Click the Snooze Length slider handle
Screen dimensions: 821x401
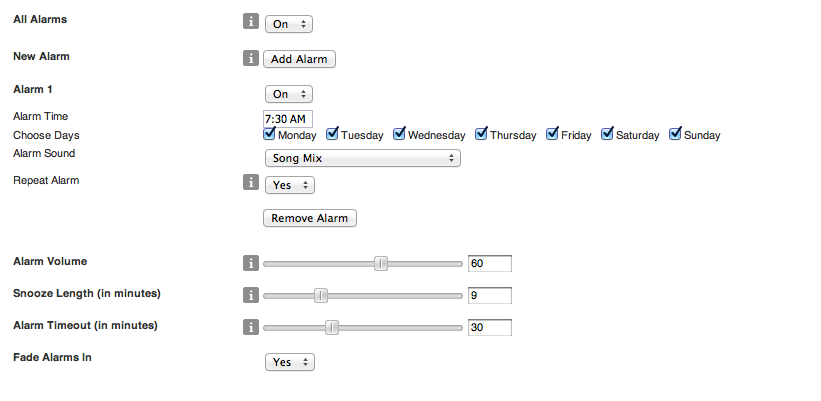[321, 295]
